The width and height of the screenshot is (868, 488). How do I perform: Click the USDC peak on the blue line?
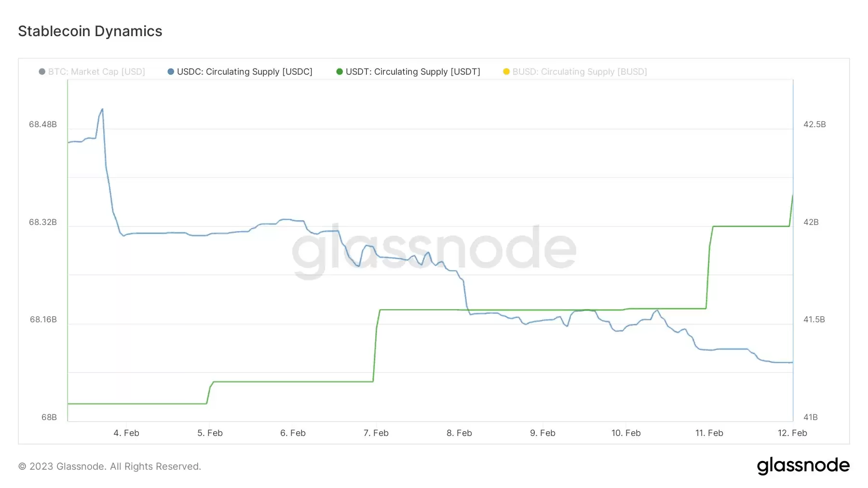point(102,109)
